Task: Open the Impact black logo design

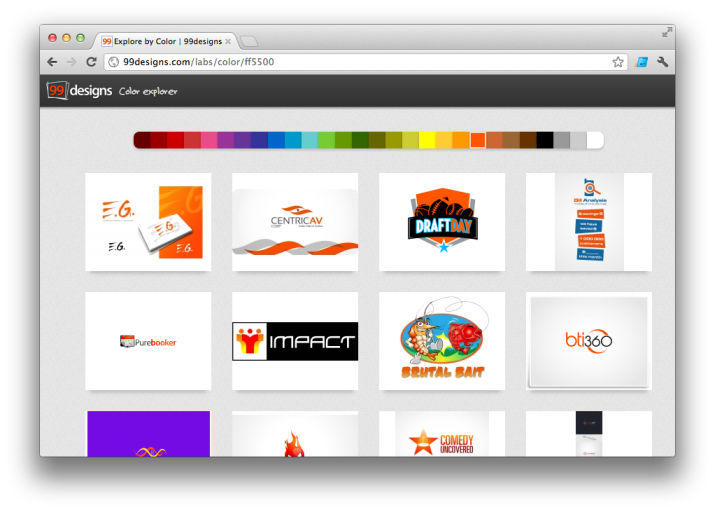Action: coord(295,341)
